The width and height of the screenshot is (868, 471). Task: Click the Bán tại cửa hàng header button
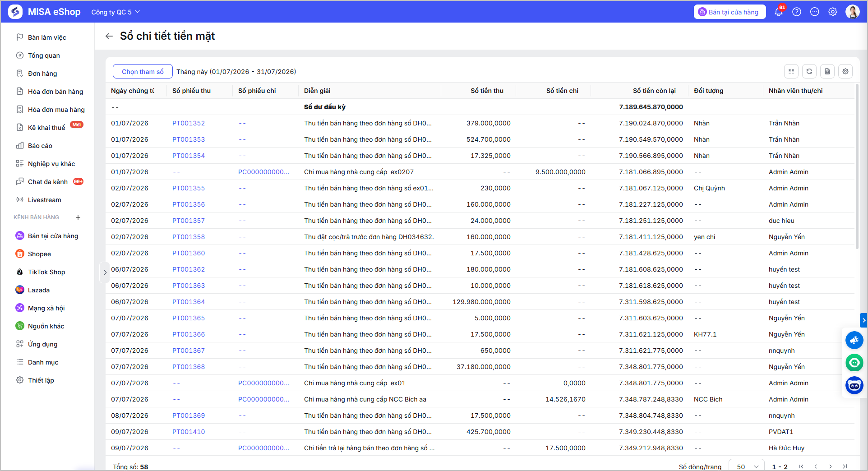[729, 12]
